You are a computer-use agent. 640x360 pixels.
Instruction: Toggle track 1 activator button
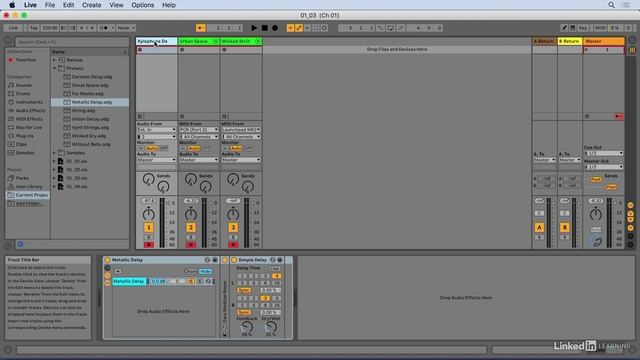click(x=149, y=227)
